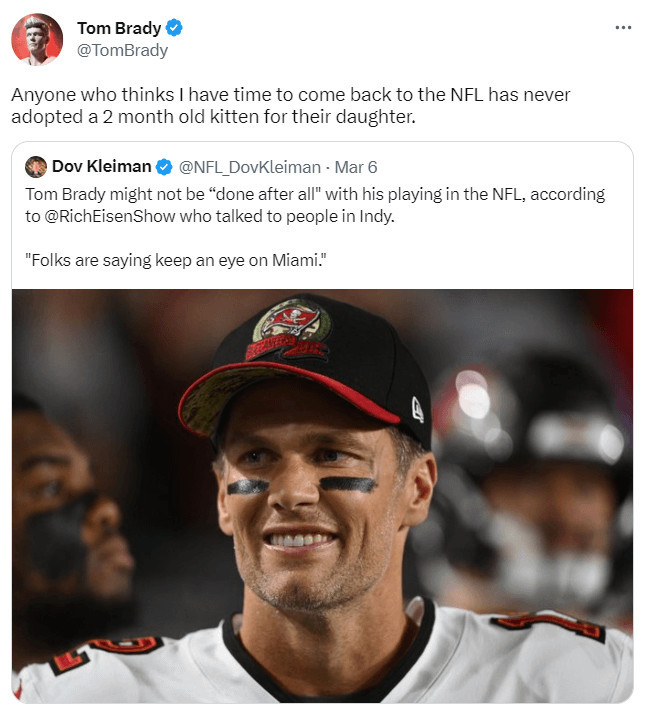This screenshot has width=649, height=723.
Task: Click Tom Brady's profile avatar
Action: [x=37, y=39]
